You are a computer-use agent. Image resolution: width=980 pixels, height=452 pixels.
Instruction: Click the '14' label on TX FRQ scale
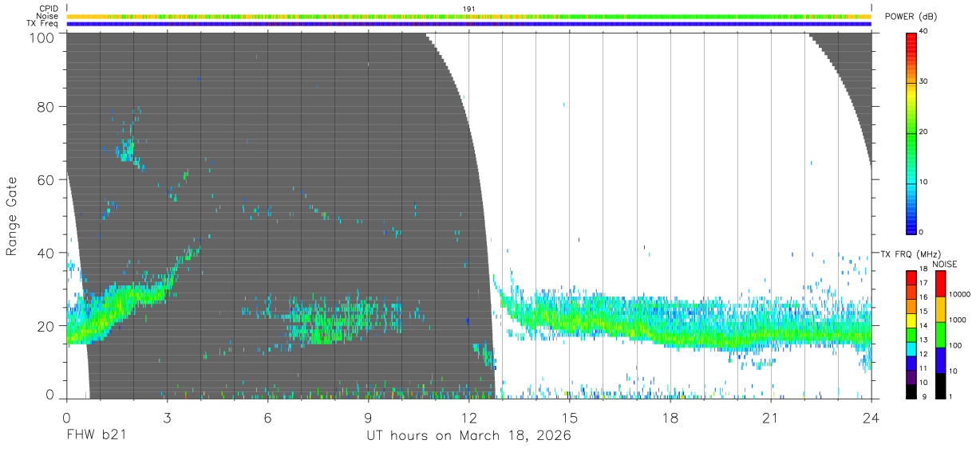click(x=924, y=326)
